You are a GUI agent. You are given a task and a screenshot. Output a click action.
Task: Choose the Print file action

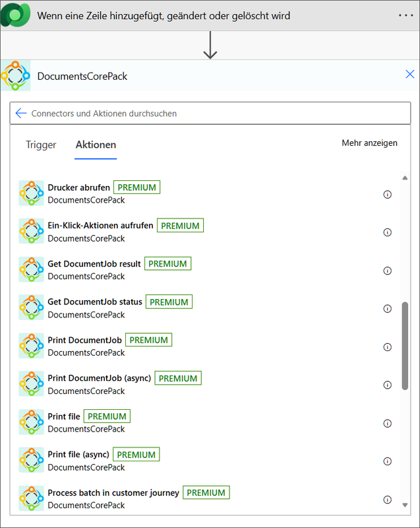coord(64,416)
